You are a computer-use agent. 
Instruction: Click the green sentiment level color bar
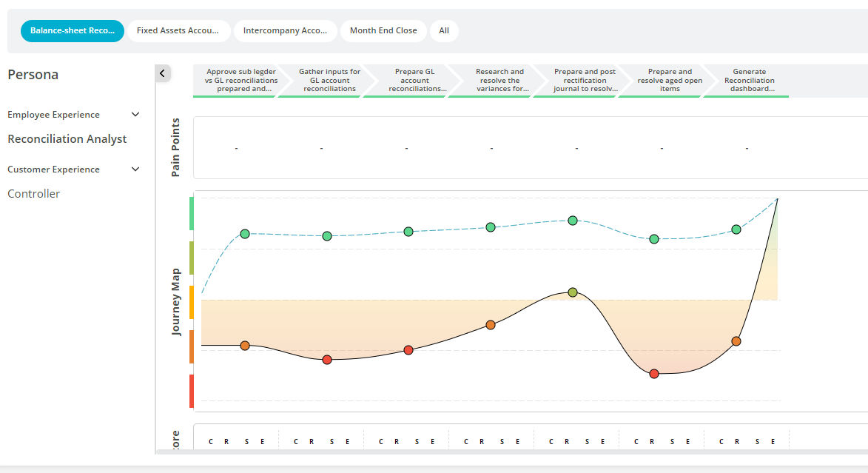[192, 214]
